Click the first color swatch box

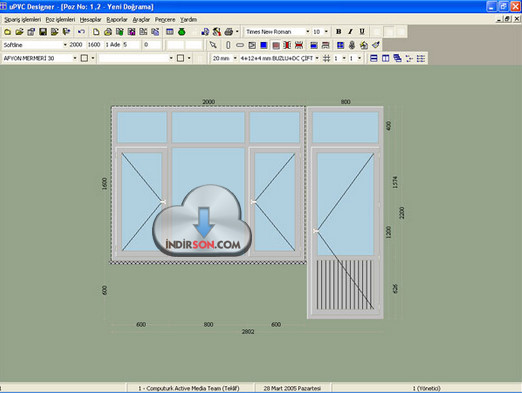(x=84, y=58)
